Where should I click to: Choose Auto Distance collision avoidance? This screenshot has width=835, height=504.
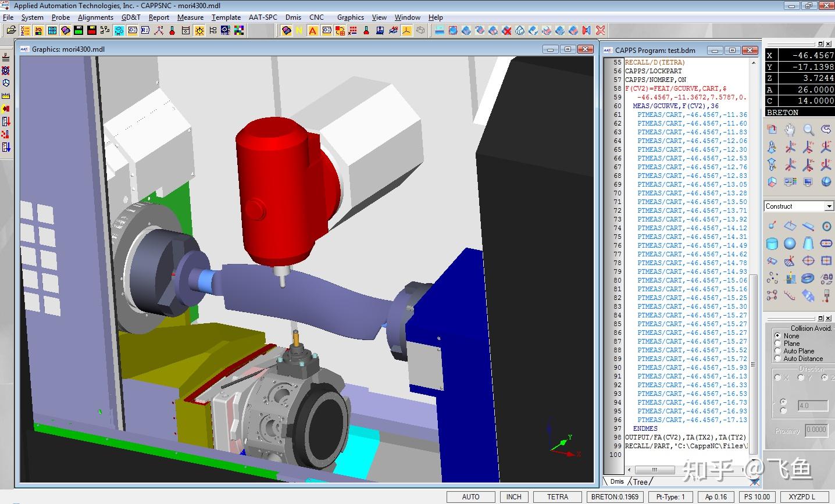tap(778, 359)
